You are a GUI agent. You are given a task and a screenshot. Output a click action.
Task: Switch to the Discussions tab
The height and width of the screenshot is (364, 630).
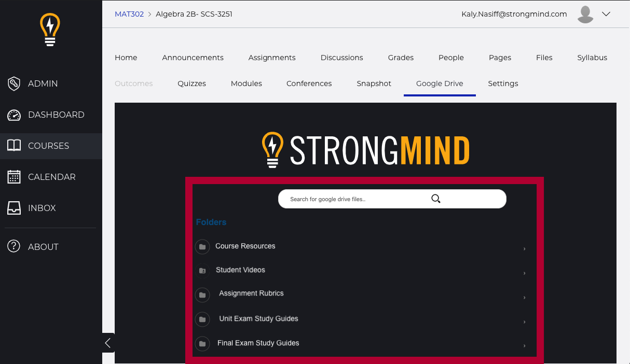point(342,58)
